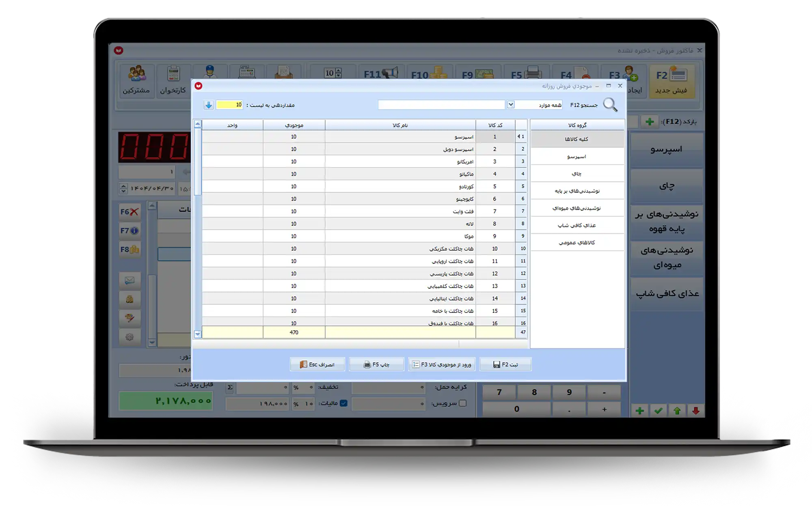Click the magnifier search icon in the inventory dialog
812x506 pixels.
[610, 105]
